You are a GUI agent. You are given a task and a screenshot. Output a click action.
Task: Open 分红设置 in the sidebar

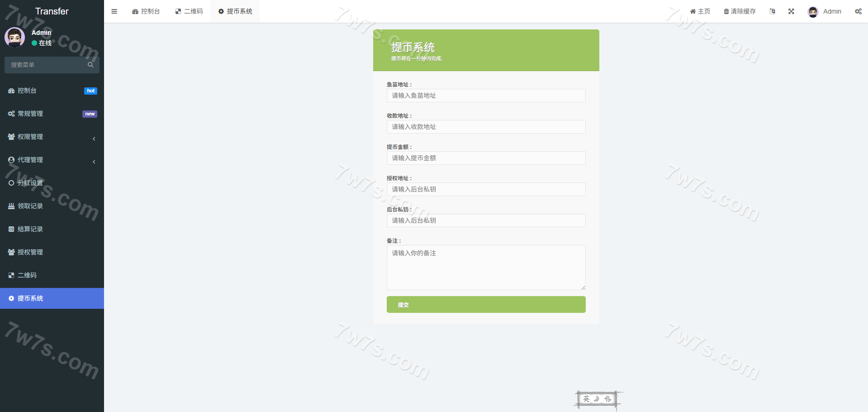(x=30, y=183)
